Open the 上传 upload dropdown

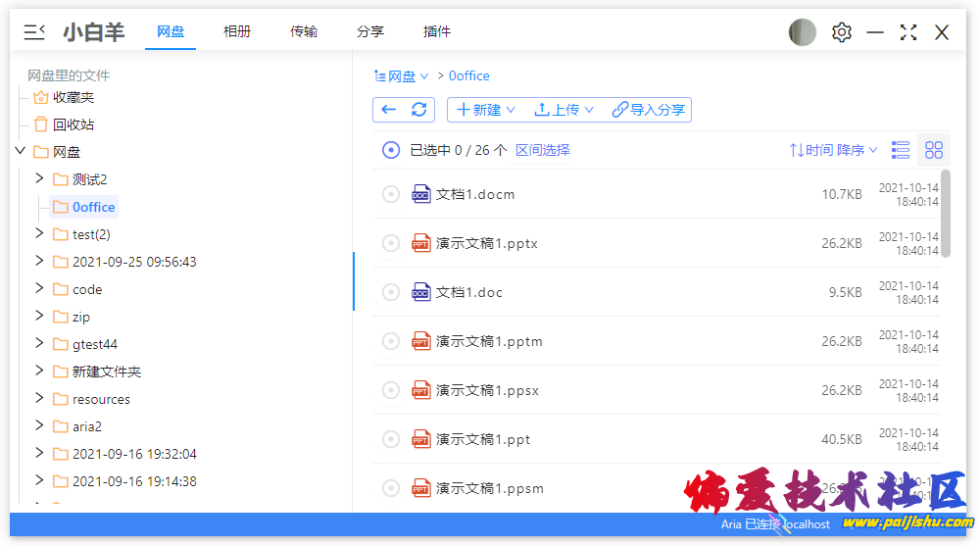pos(563,110)
